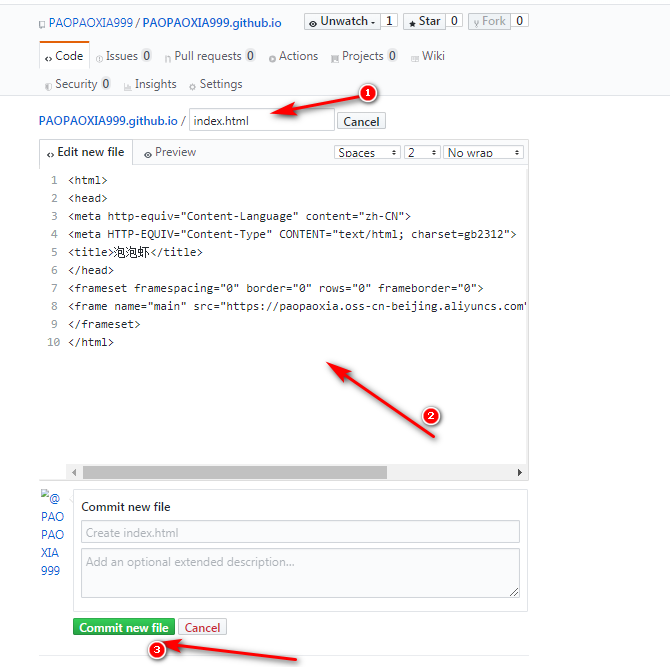Click the index.html filename input field
Image resolution: width=670 pixels, height=667 pixels.
[262, 120]
